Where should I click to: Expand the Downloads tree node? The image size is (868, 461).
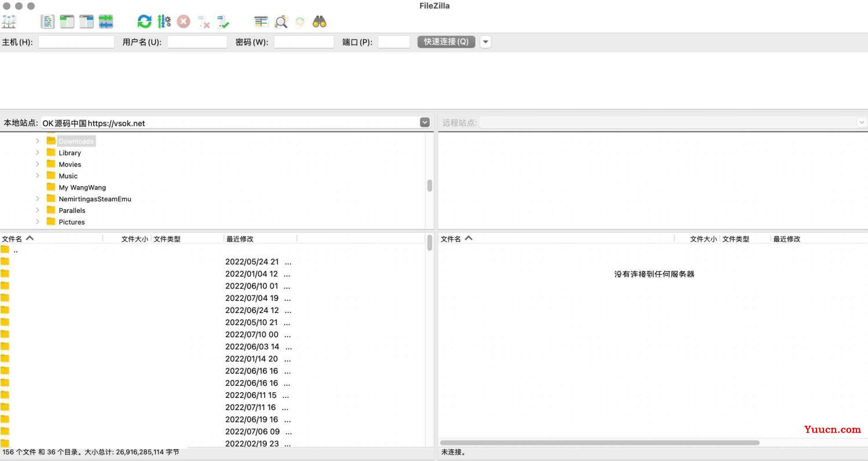tap(38, 141)
